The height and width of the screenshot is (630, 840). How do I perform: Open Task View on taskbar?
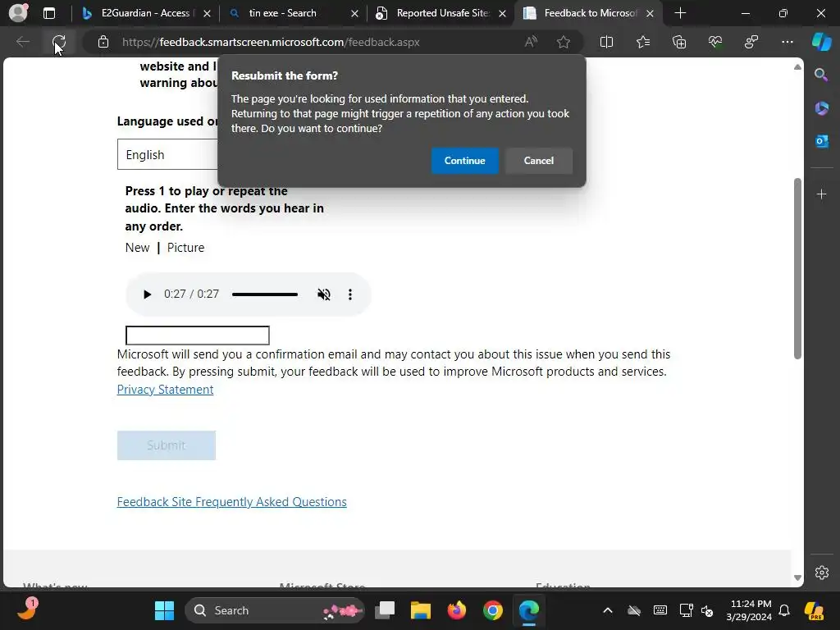pyautogui.click(x=385, y=610)
